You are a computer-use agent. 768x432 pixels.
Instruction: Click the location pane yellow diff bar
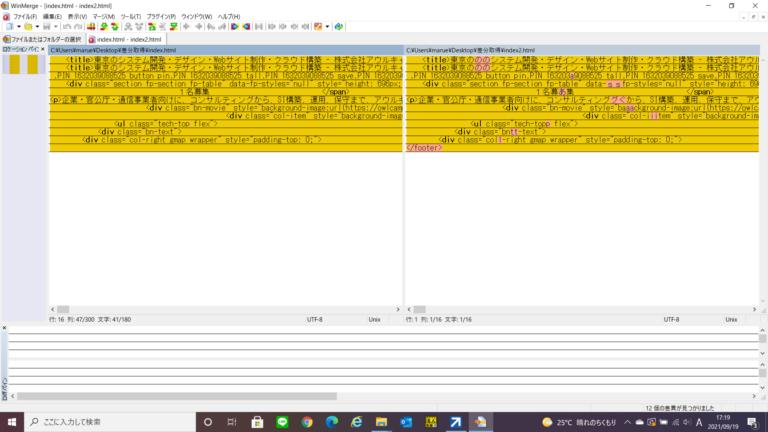tap(11, 64)
